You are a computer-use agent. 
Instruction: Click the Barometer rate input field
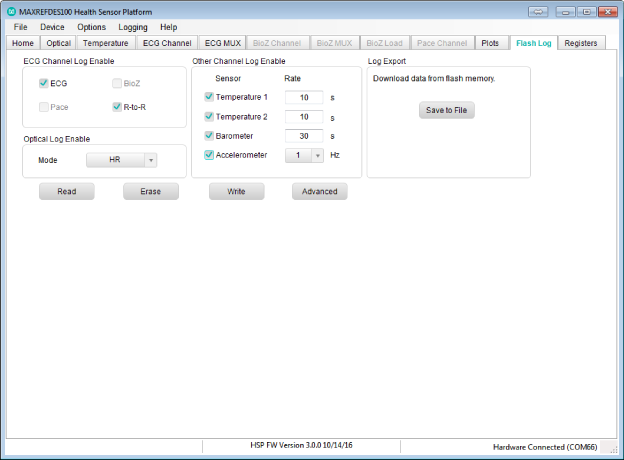pos(304,136)
